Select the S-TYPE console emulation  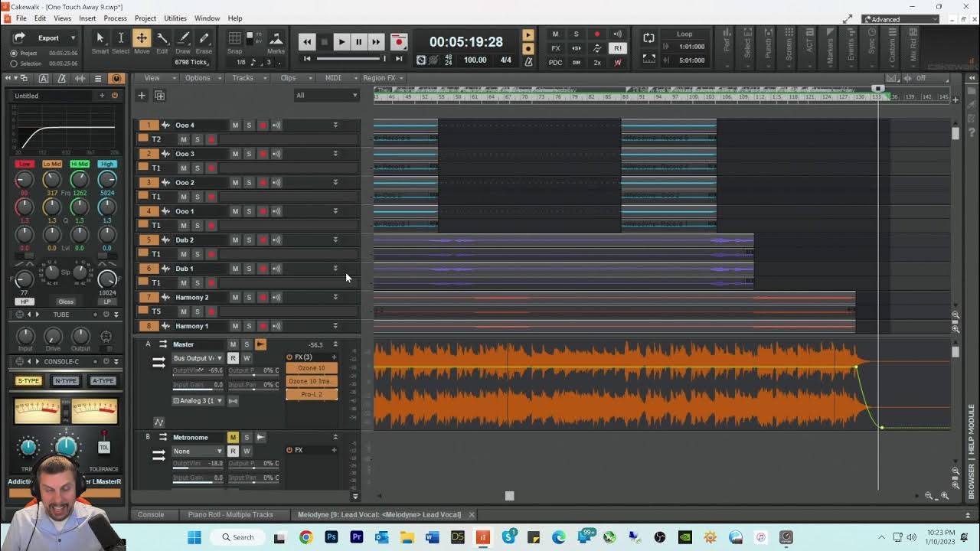pos(28,380)
